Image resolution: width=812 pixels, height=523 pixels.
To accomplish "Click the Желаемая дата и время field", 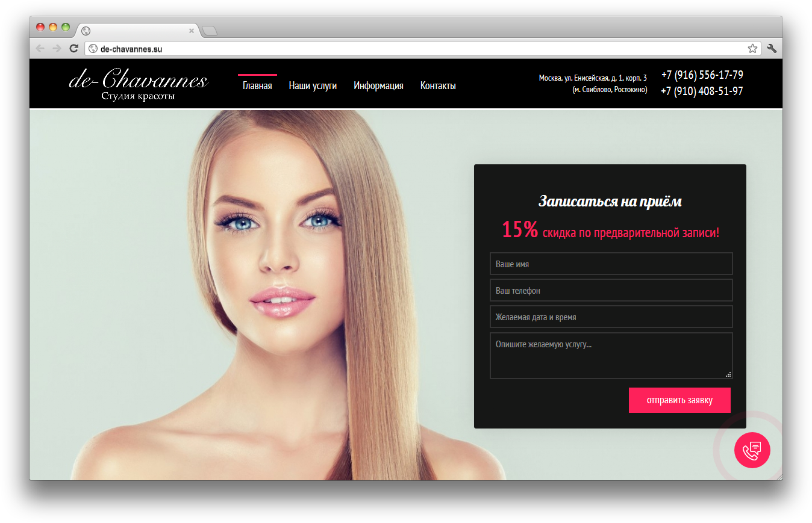I will 611,317.
